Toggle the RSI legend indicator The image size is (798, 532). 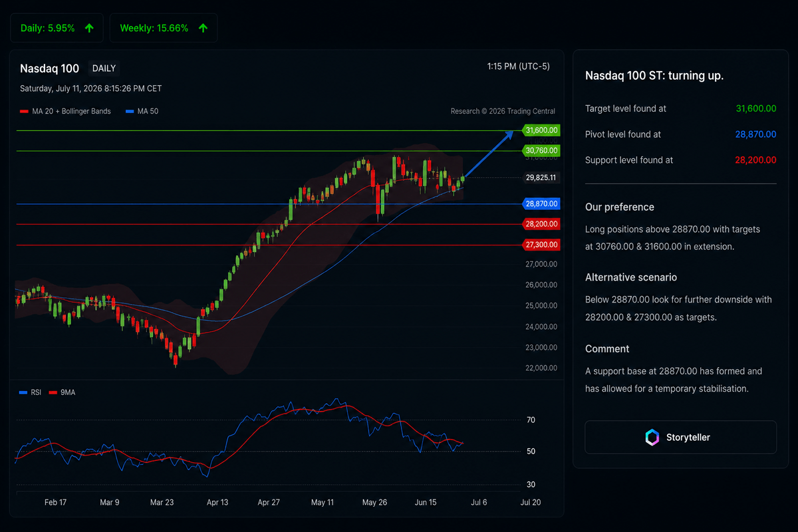click(x=31, y=392)
